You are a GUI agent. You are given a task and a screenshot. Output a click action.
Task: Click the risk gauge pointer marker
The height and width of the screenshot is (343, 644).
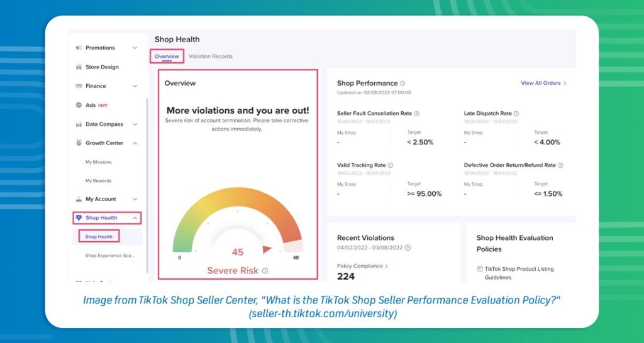[x=267, y=249]
